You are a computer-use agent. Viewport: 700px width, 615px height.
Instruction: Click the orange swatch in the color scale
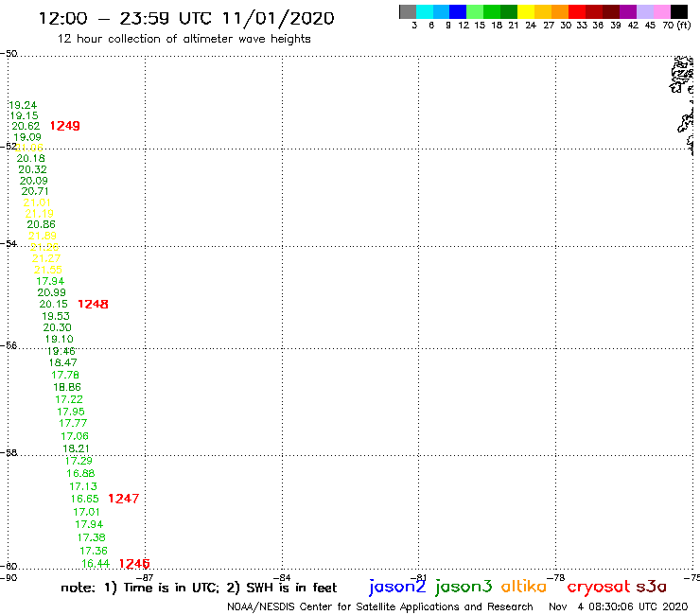click(x=560, y=11)
